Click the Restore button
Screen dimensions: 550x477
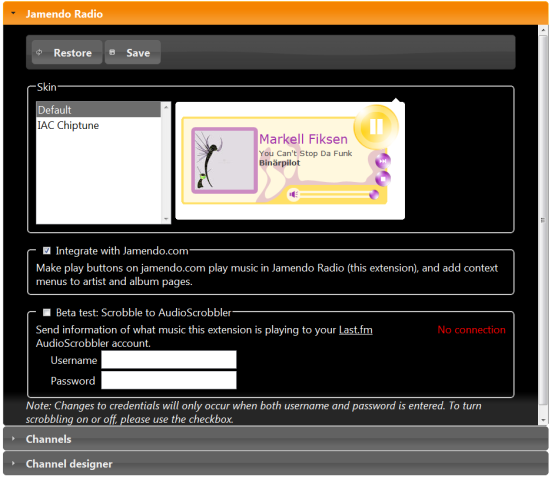click(x=67, y=52)
